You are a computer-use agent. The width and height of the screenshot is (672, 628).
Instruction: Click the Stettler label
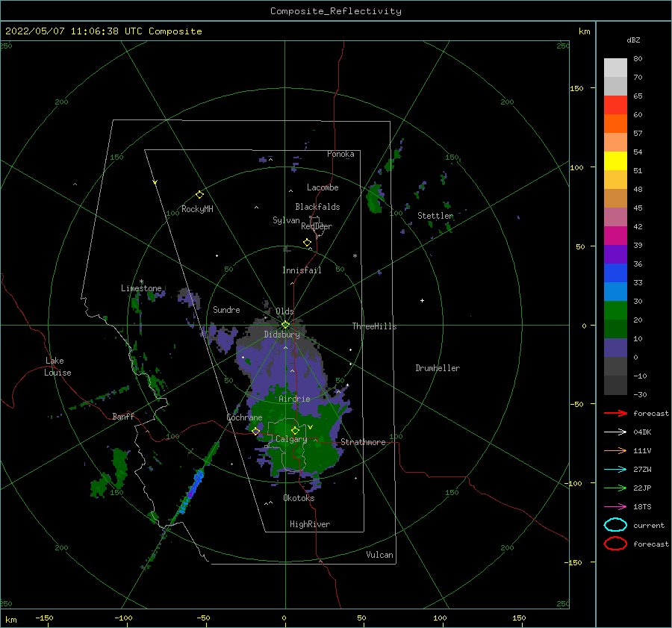[x=435, y=216]
